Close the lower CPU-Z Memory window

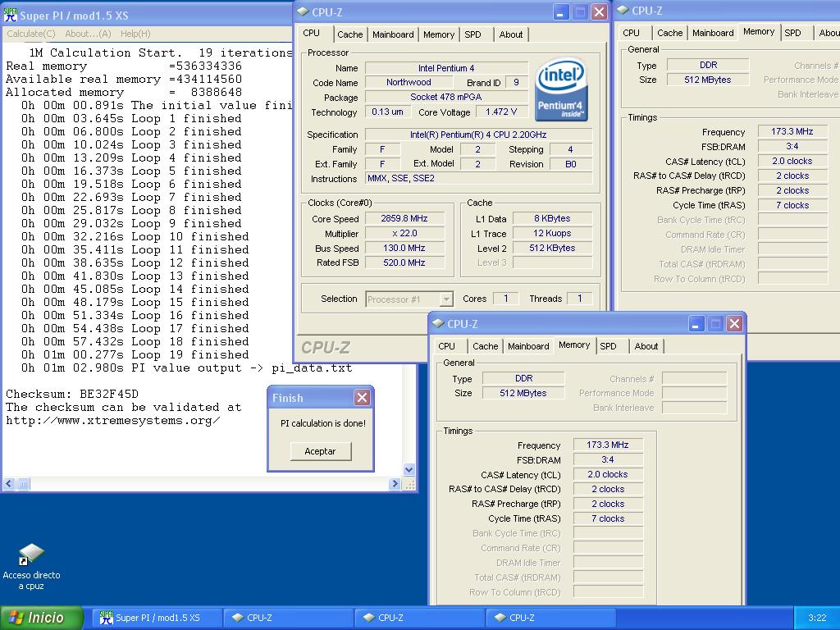[734, 323]
